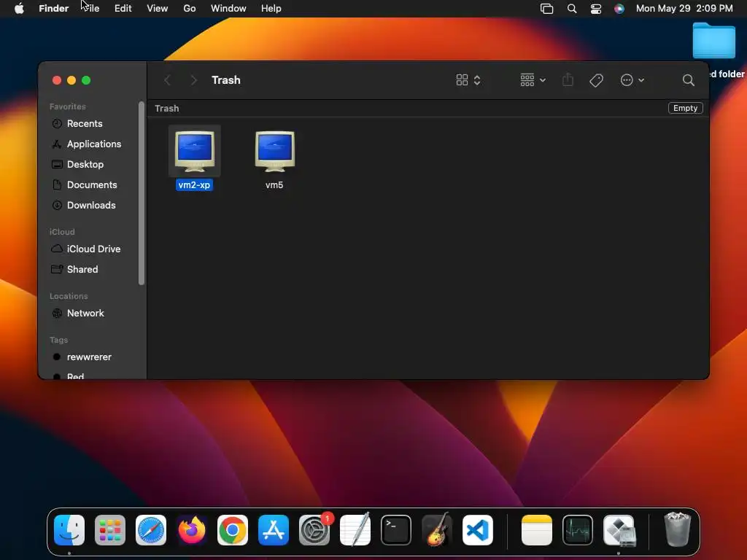The height and width of the screenshot is (560, 747).
Task: Click the Share toolbar icon in Finder
Action: point(568,80)
